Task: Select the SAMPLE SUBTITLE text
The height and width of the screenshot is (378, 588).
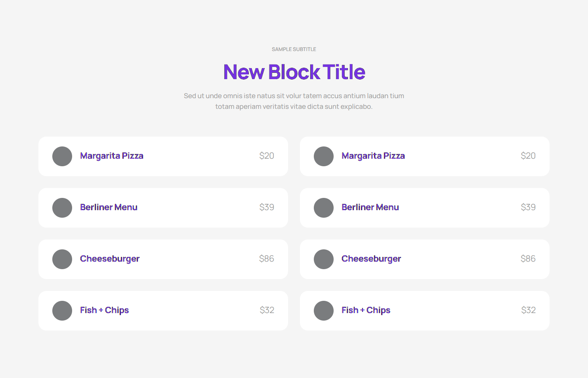Action: pos(294,49)
